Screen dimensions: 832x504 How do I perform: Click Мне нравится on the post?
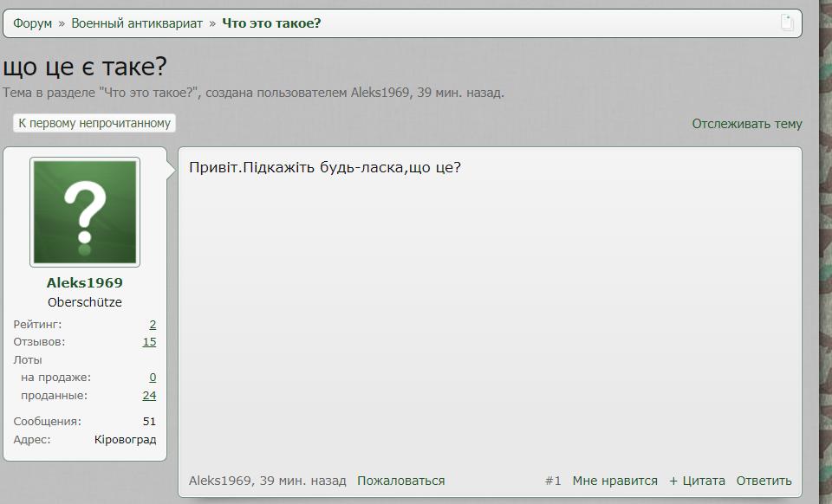pyautogui.click(x=614, y=481)
